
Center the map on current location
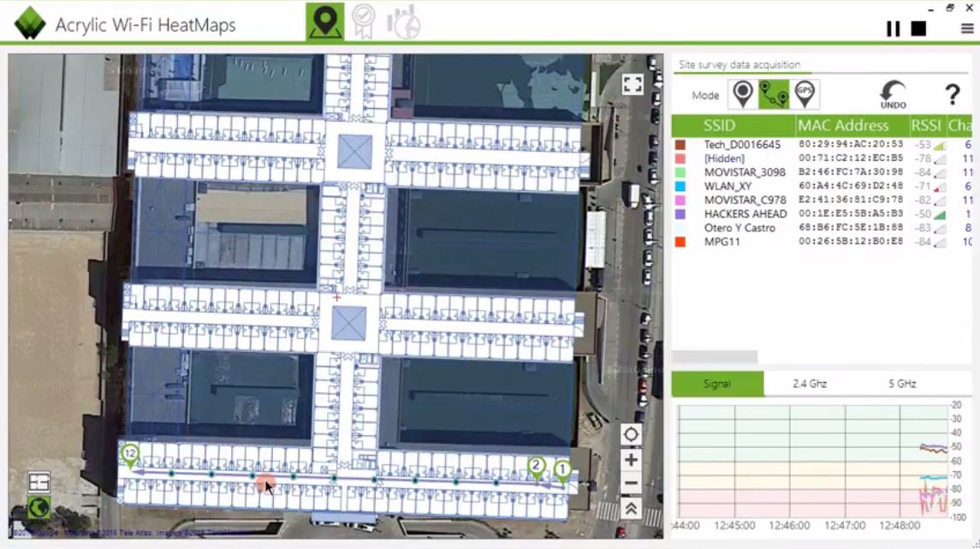631,434
